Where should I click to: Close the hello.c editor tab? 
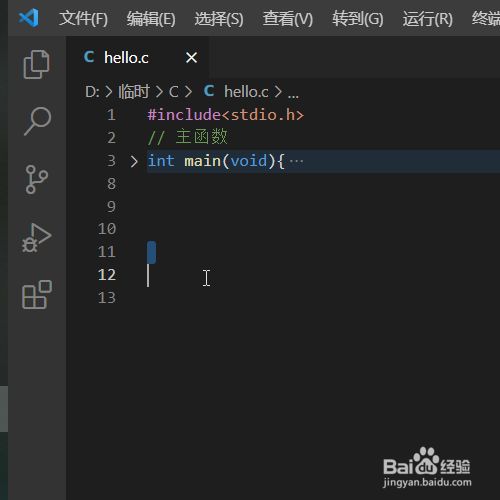(191, 58)
